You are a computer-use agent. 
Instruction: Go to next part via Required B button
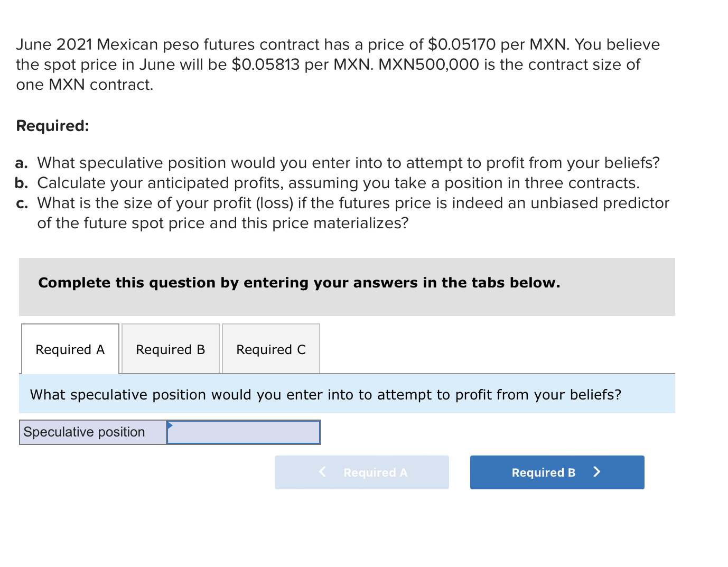tap(556, 472)
